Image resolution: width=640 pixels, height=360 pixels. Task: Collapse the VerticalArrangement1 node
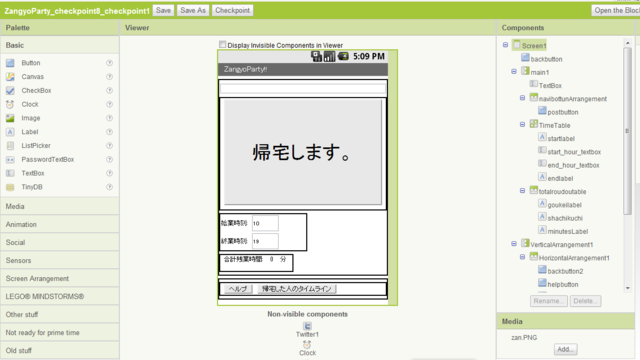pos(514,244)
